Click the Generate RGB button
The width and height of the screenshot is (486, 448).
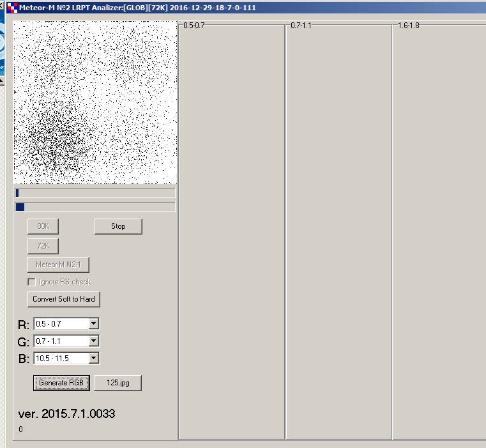(x=61, y=383)
